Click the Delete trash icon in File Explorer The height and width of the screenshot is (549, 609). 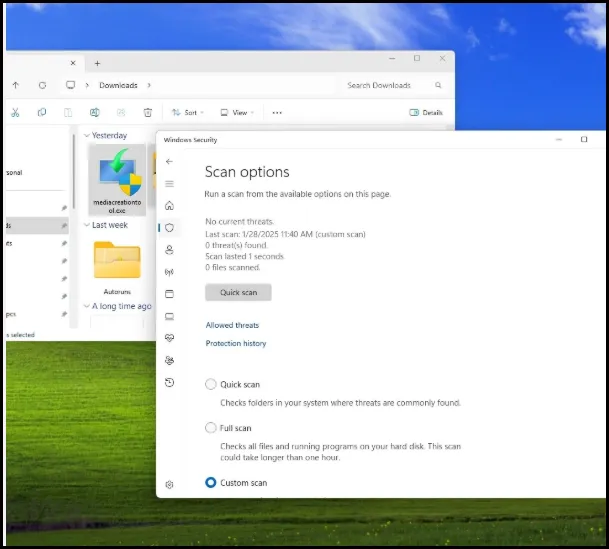[148, 113]
